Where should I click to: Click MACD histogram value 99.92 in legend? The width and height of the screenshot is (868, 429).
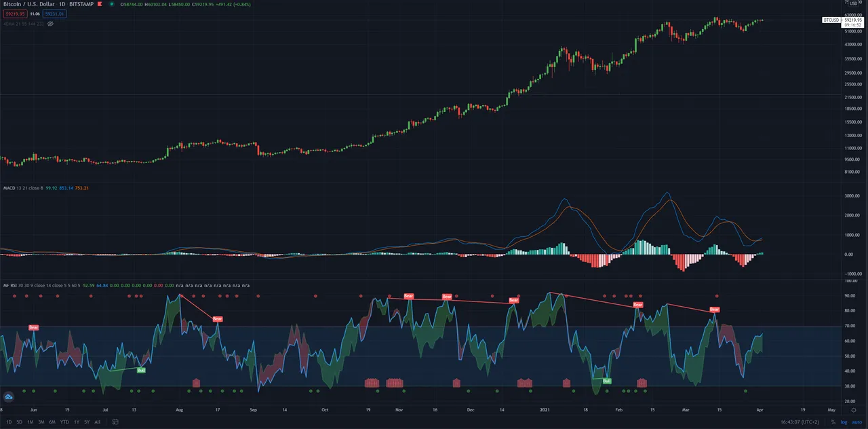click(52, 188)
